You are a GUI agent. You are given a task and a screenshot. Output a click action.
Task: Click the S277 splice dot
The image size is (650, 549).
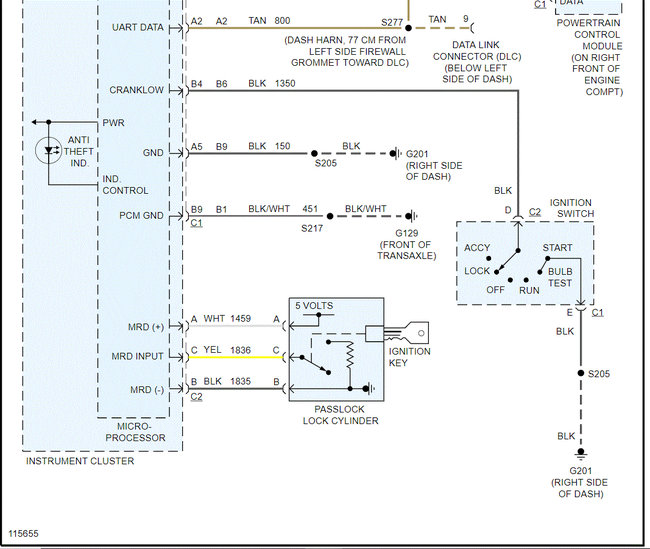(x=408, y=28)
